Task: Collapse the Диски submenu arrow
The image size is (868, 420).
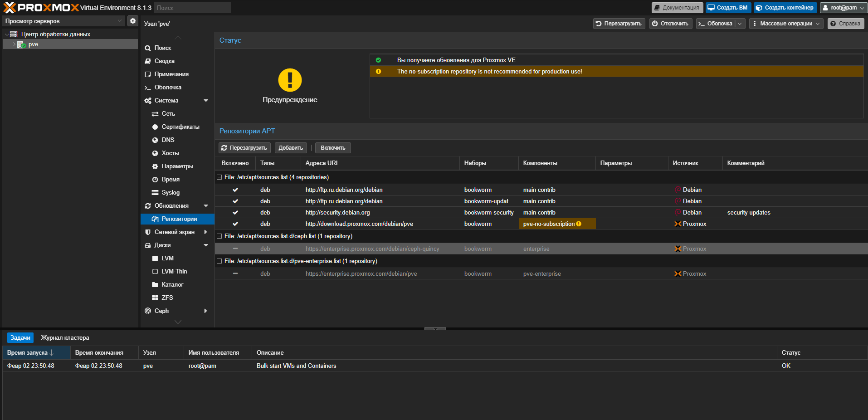Action: (206, 245)
